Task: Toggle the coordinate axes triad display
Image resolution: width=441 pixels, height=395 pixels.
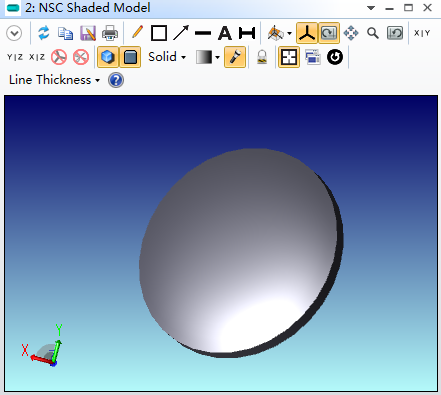Action: coord(307,33)
